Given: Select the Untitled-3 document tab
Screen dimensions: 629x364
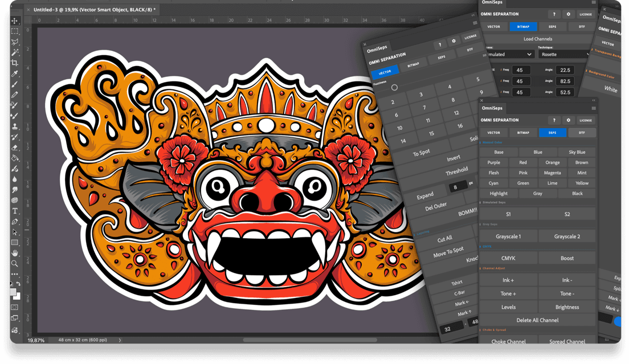Looking at the screenshot, I should pyautogui.click(x=94, y=10).
